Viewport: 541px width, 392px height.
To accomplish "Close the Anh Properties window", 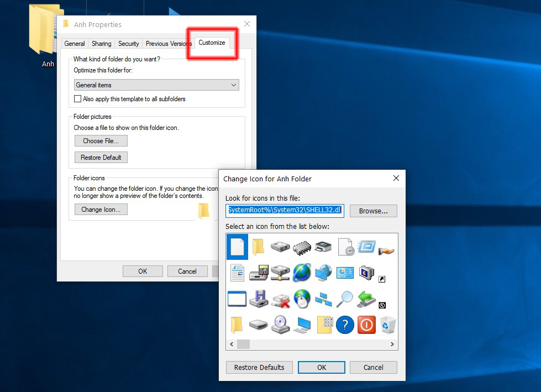I will pos(247,24).
